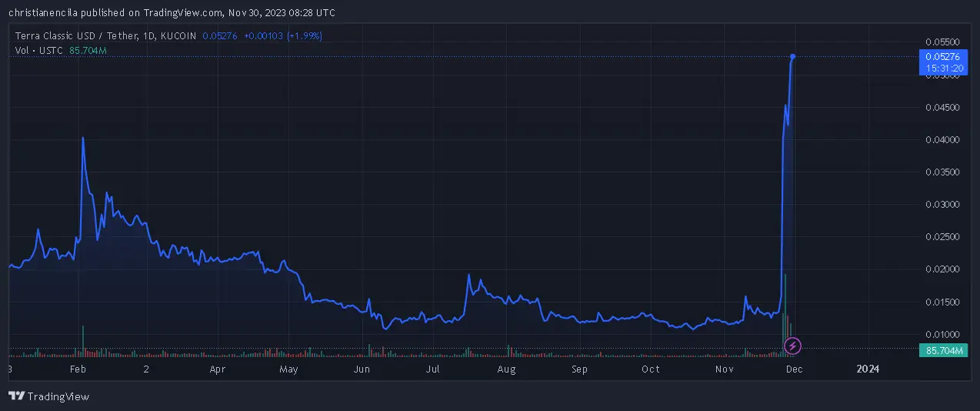Click the 0.04000 price axis label
This screenshot has width=980, height=411.
tap(942, 140)
